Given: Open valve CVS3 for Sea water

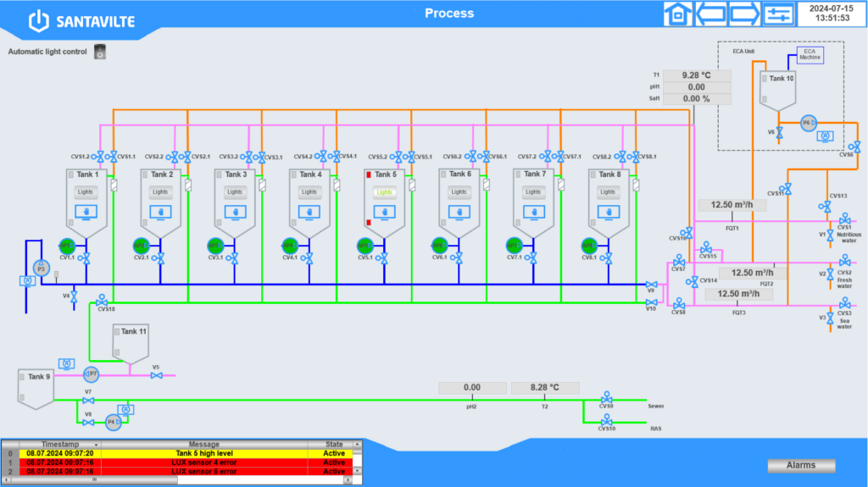Looking at the screenshot, I should coord(845,302).
